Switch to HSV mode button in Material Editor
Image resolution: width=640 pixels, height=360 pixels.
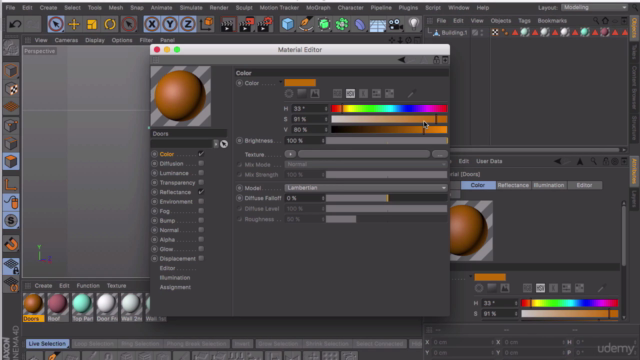350,93
